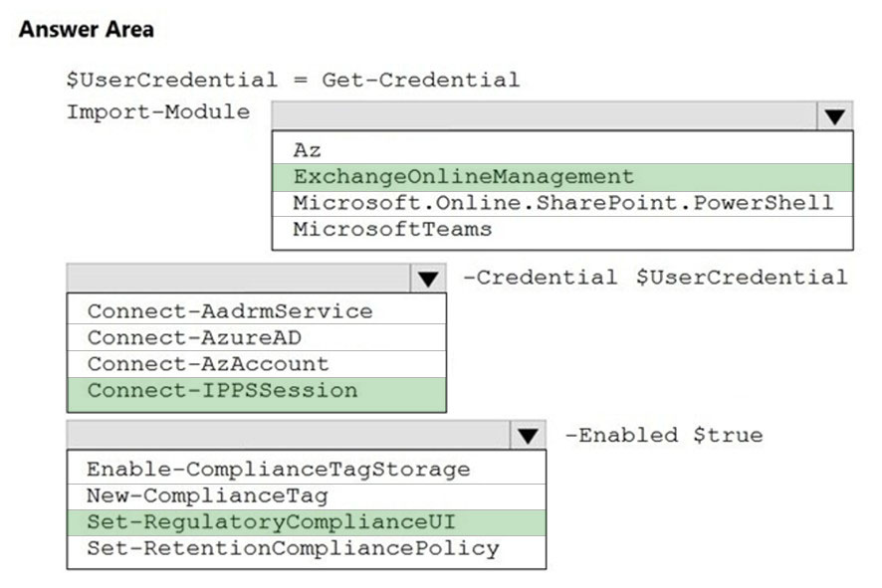Pick Microsoft.Online.SharePoint.PowerShell option
Viewport: 882px width, 588px height.
coord(562,203)
